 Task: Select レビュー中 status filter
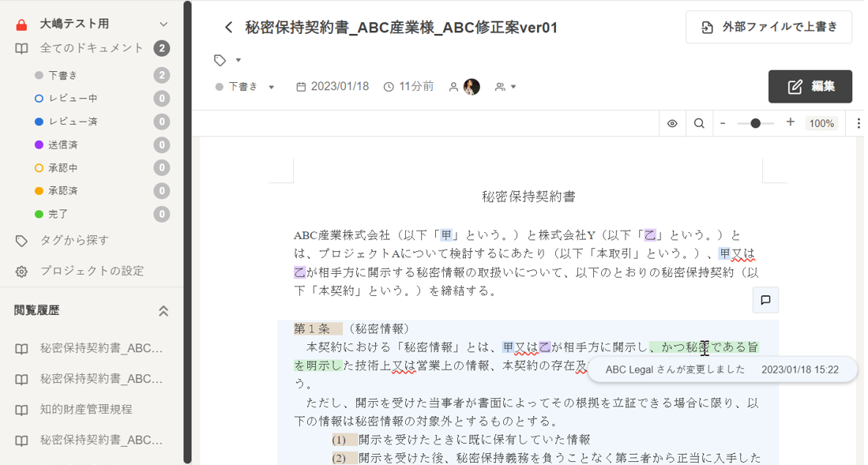coord(73,99)
